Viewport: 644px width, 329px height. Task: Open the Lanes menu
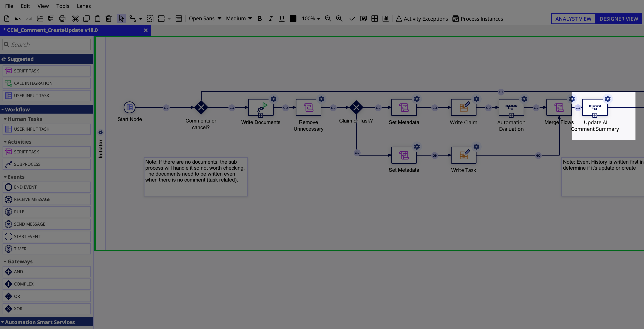[84, 6]
